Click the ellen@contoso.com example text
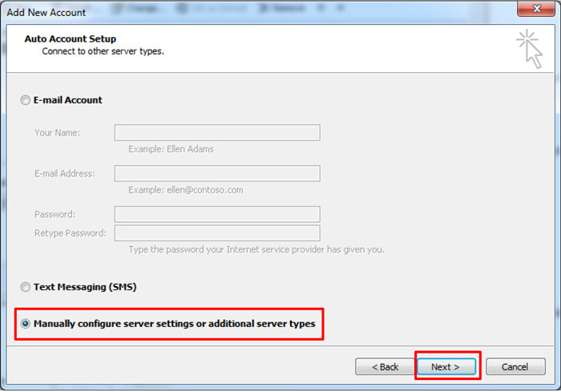This screenshot has height=392, width=561. coord(185,190)
